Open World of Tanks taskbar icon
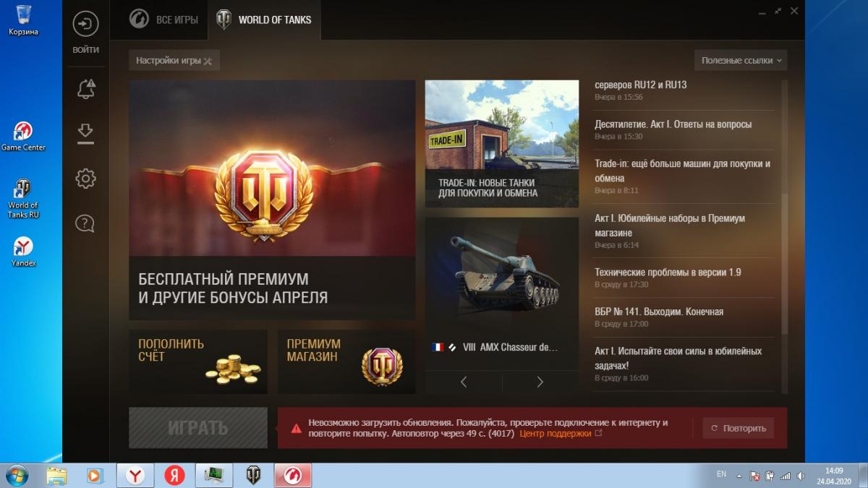This screenshot has width=868, height=488. [253, 475]
